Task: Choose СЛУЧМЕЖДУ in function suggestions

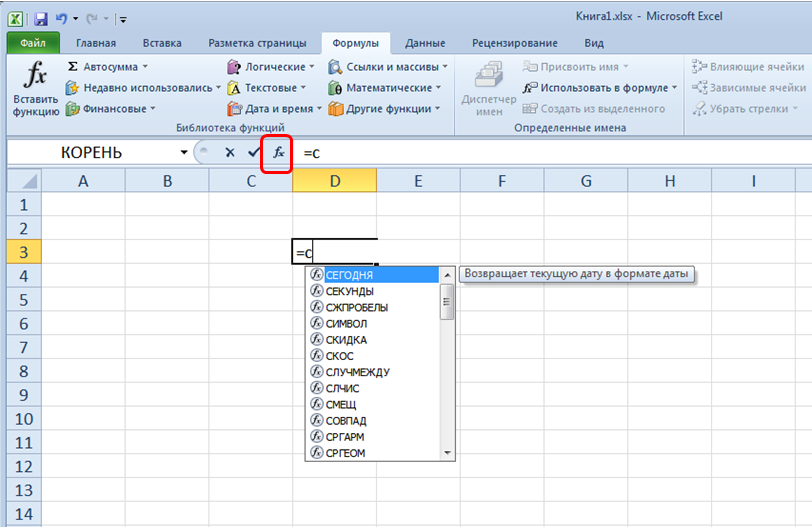Action: pyautogui.click(x=357, y=372)
